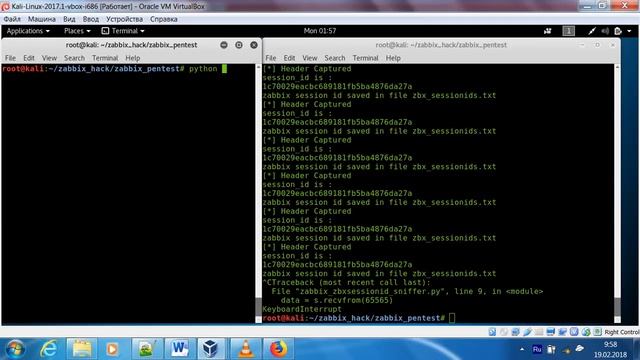Open Машина menu in VirtualBox
Image resolution: width=640 pixels, height=360 pixels.
point(42,19)
